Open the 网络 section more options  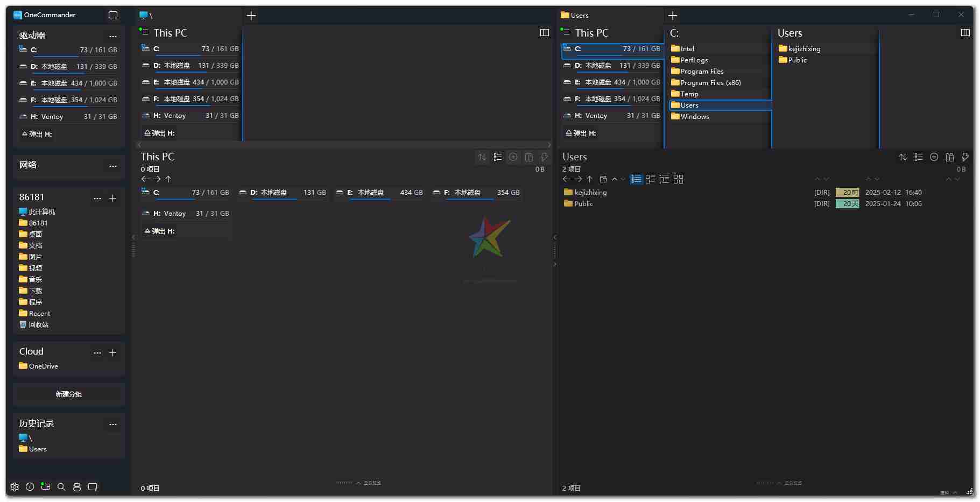click(x=113, y=166)
